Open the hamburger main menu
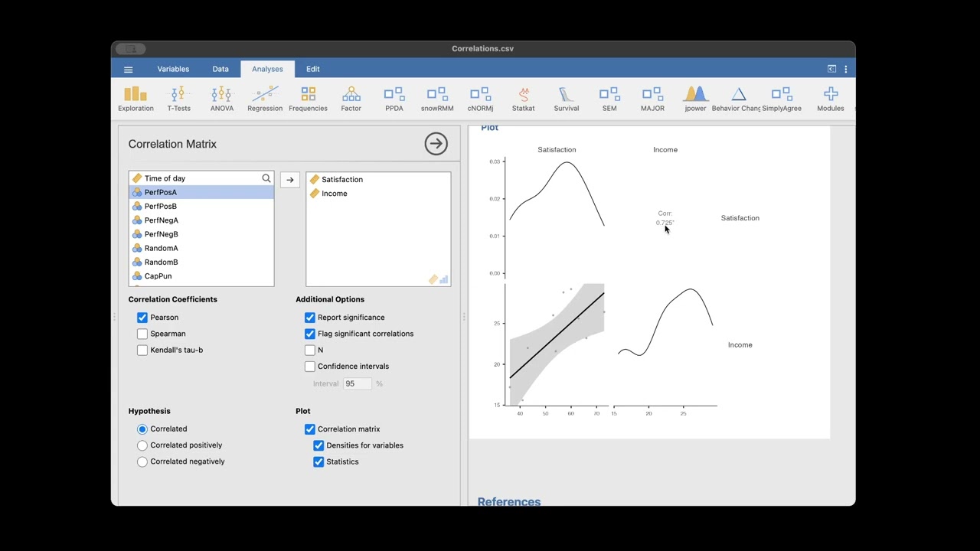The image size is (980, 551). click(129, 69)
